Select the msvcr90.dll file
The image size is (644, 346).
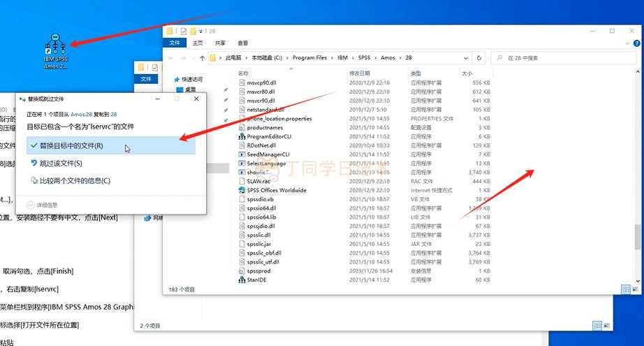tap(261, 101)
